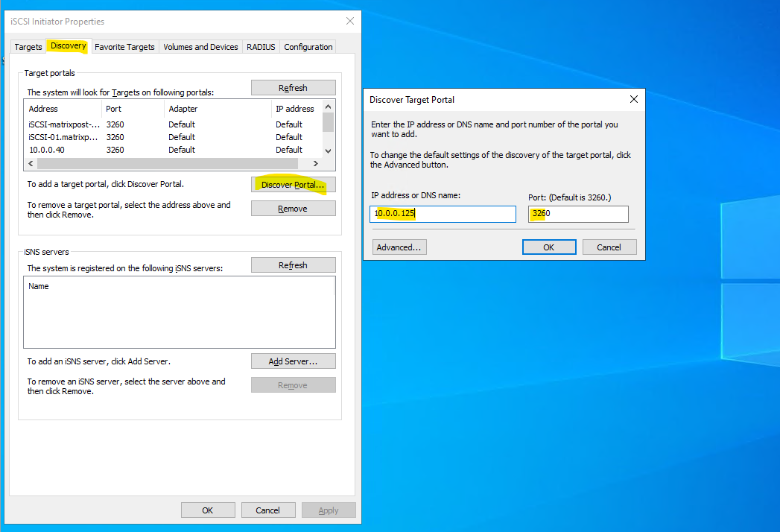Open the RADIUS tab

pos(261,47)
